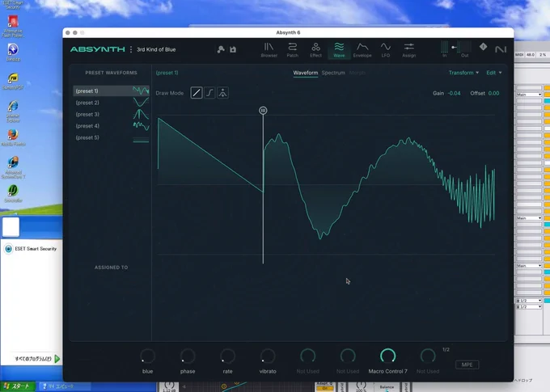
Task: Click the Macro Control 7 knob
Action: (388, 356)
